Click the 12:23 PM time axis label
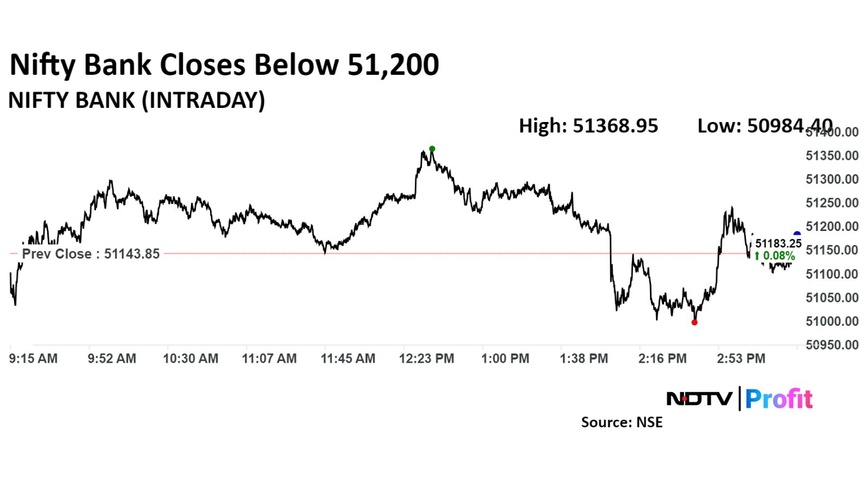 point(426,358)
